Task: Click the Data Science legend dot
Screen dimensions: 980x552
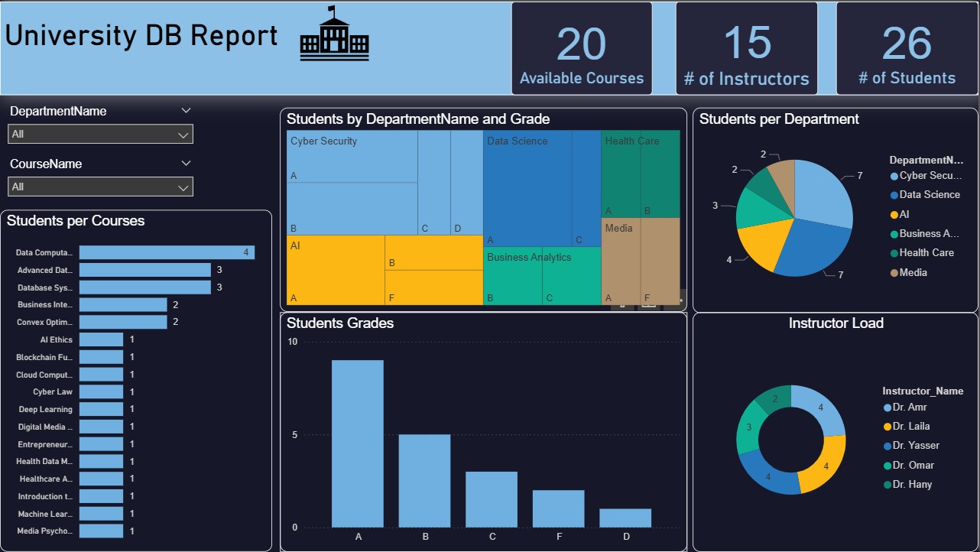Action: [x=894, y=195]
